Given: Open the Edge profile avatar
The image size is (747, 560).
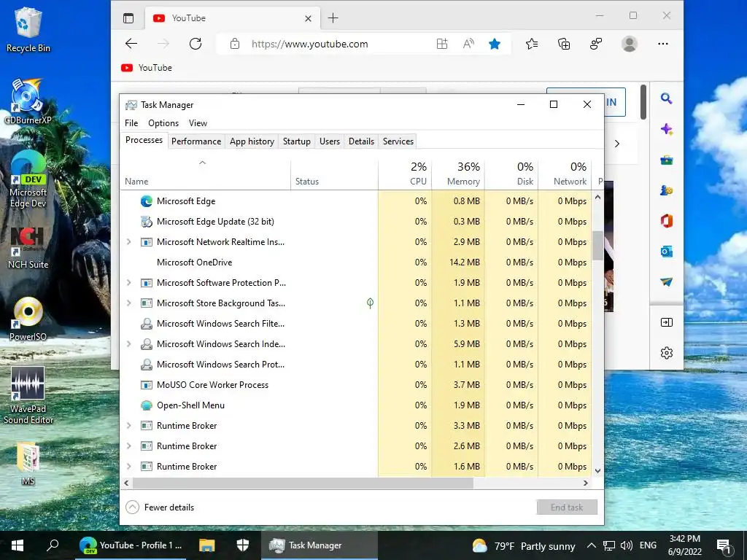Looking at the screenshot, I should [x=630, y=44].
